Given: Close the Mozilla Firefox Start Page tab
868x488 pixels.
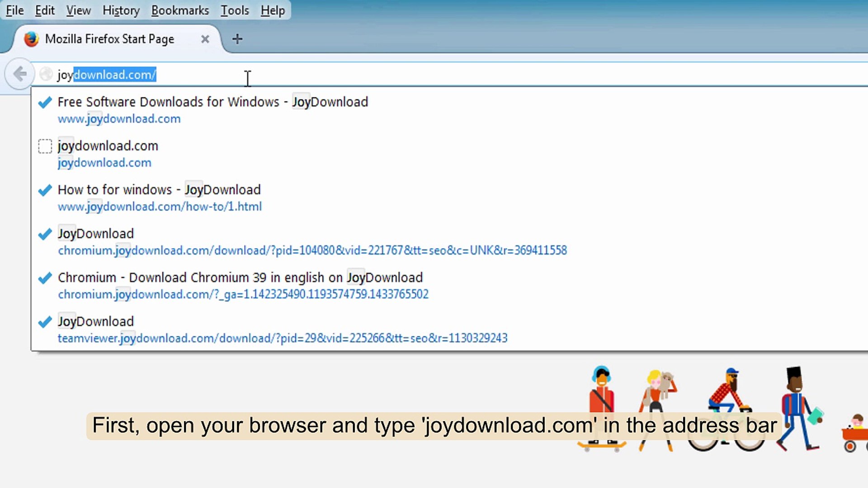Looking at the screenshot, I should click(x=205, y=39).
